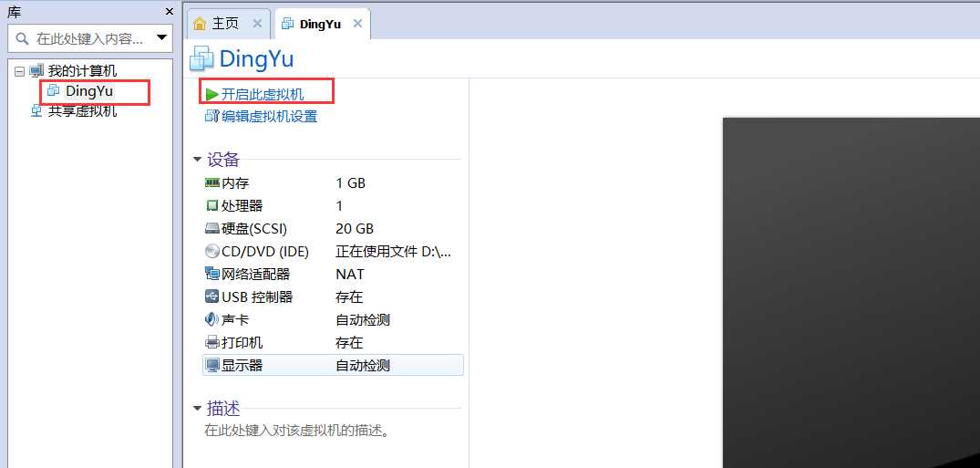
Task: Click the library search magnifier icon
Action: (22, 39)
